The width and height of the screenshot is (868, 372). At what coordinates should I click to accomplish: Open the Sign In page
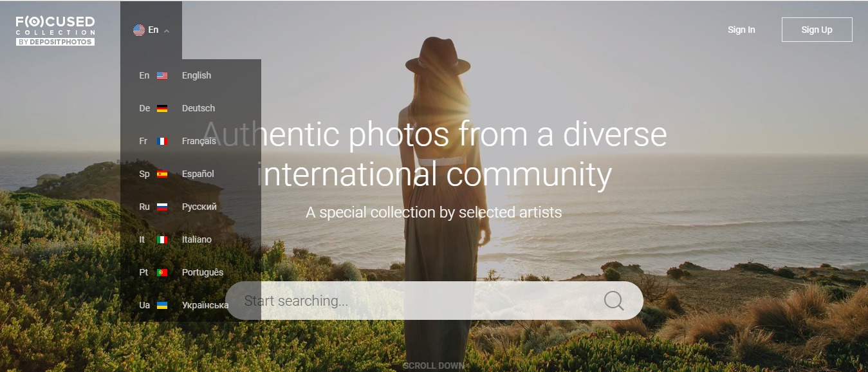click(x=741, y=30)
